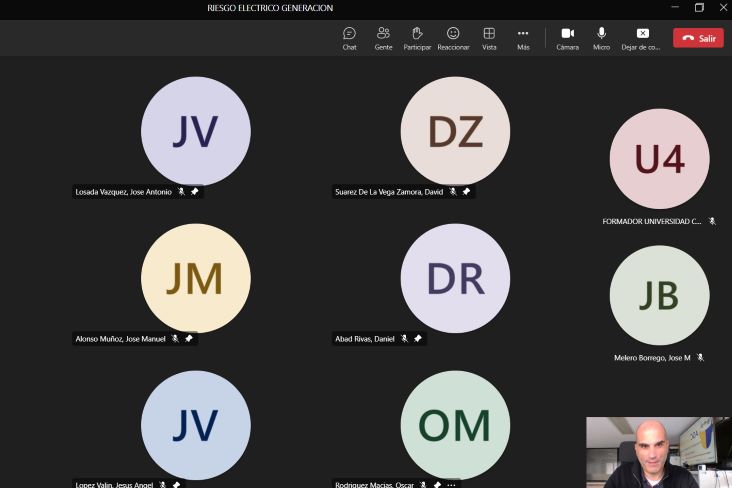Open the Más options menu
This screenshot has width=732, height=488.
click(523, 38)
